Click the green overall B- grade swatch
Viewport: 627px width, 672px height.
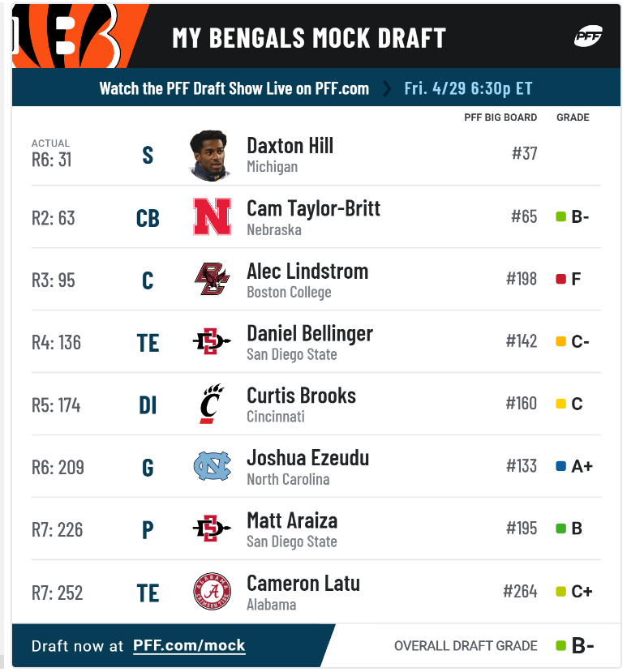click(560, 645)
